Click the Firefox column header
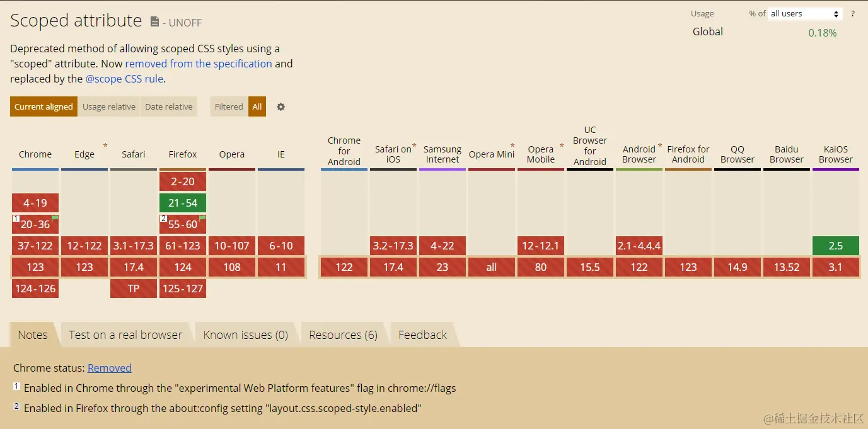The height and width of the screenshot is (429, 868). pos(183,154)
